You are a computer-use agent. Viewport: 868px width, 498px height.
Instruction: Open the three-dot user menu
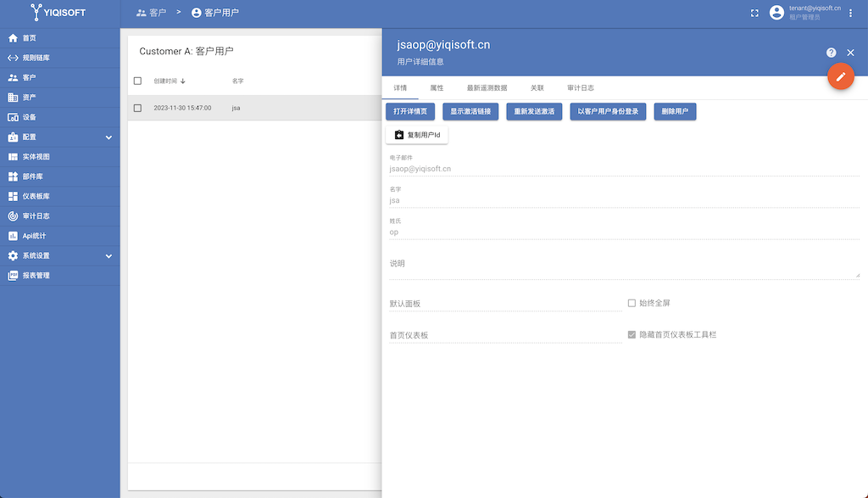(850, 13)
